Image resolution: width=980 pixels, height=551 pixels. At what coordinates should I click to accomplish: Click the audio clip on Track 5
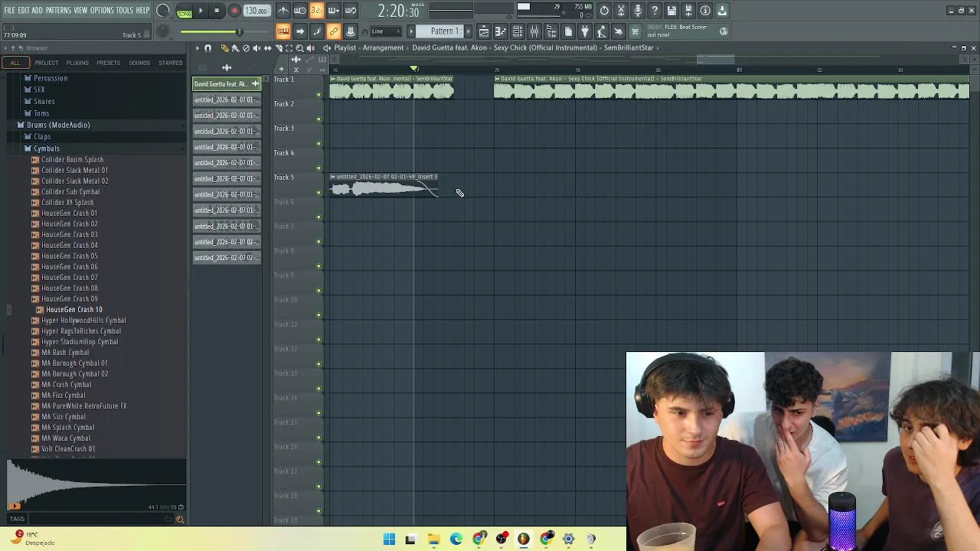pyautogui.click(x=384, y=186)
